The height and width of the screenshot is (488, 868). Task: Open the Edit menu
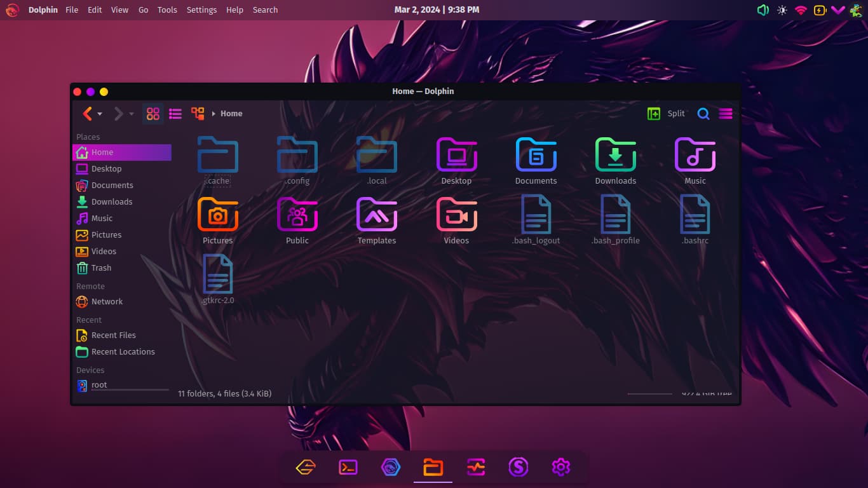[x=95, y=10]
